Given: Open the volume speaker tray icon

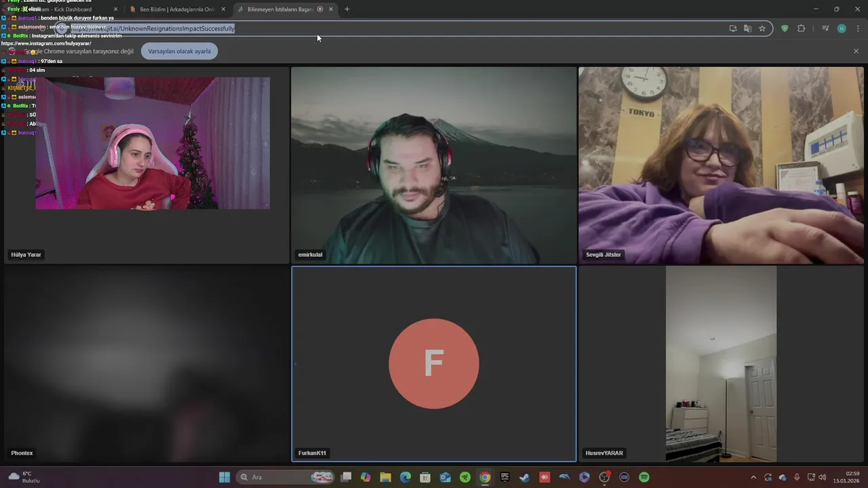Looking at the screenshot, I should point(823,477).
